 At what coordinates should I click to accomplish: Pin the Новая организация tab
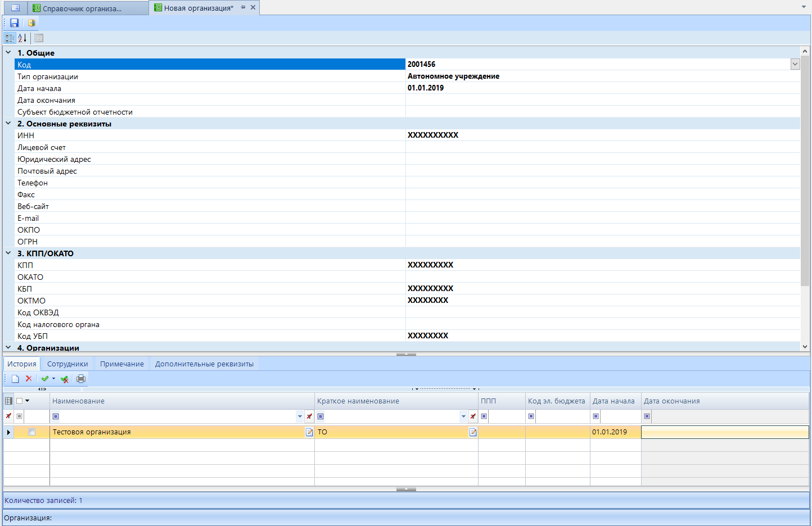pyautogui.click(x=243, y=7)
